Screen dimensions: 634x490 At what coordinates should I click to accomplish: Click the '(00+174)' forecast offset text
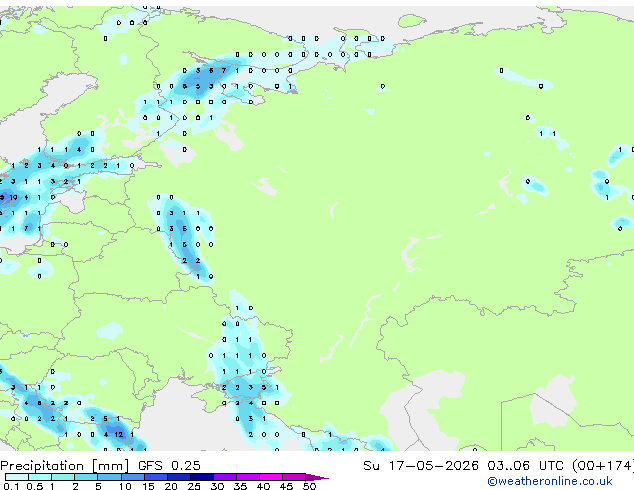point(603,466)
